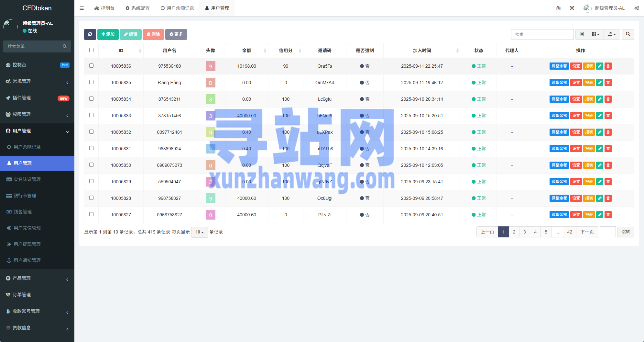
Task: Click green edit pencil icon for user 10005836
Action: pos(600,66)
